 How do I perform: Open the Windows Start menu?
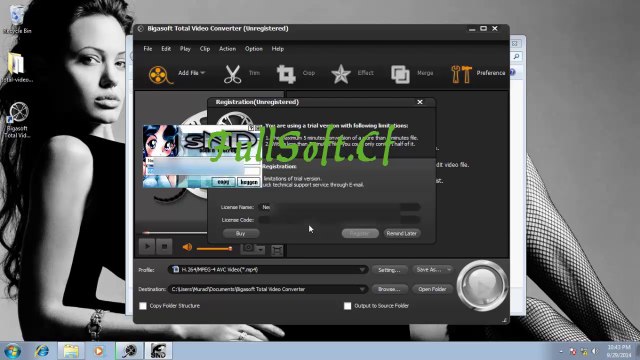click(x=13, y=351)
